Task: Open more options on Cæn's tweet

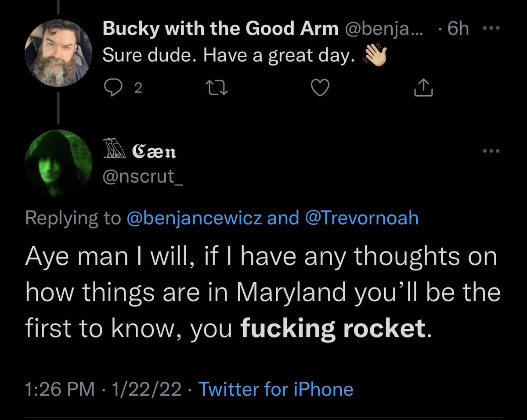Action: 491,151
